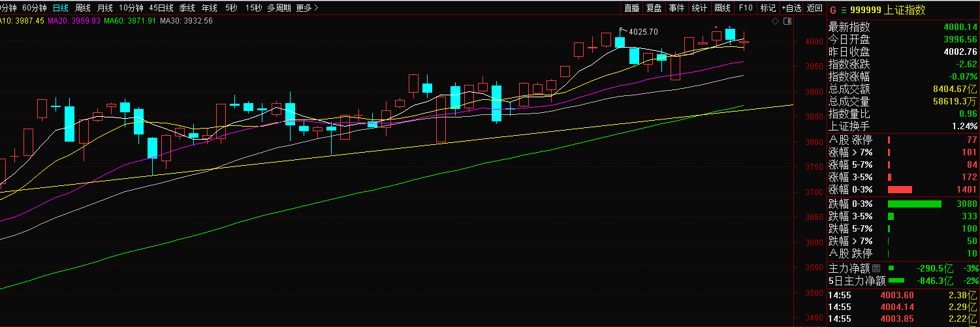This screenshot has height=327, width=980.
Task: Open the 画线 drawing tools
Action: [722, 8]
